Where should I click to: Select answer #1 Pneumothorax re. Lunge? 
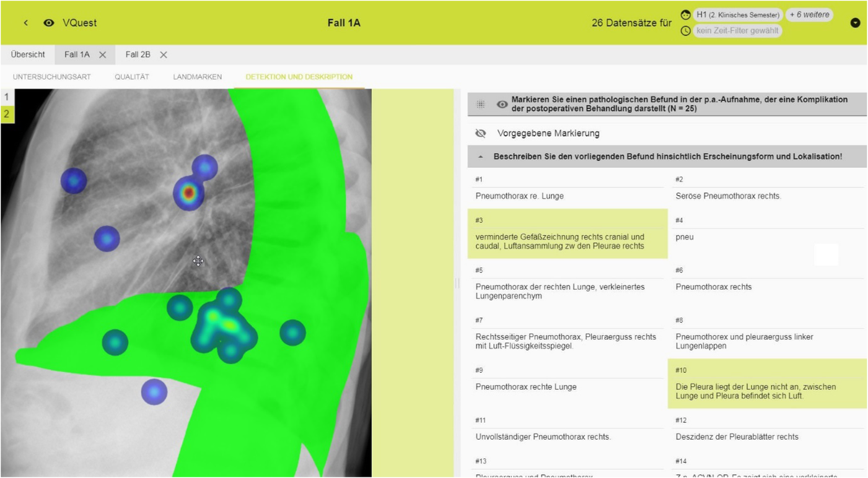click(x=568, y=188)
